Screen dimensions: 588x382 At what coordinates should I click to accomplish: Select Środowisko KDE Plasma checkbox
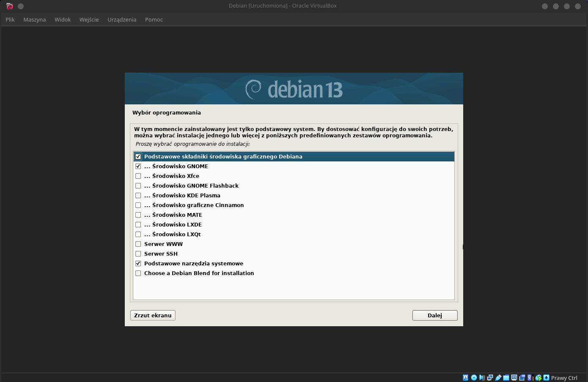138,195
